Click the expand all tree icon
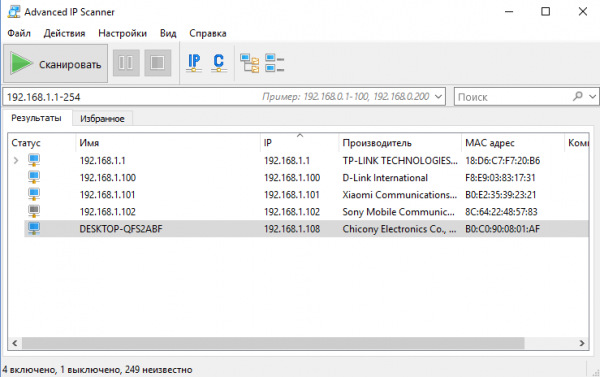The image size is (600, 377). (x=249, y=63)
